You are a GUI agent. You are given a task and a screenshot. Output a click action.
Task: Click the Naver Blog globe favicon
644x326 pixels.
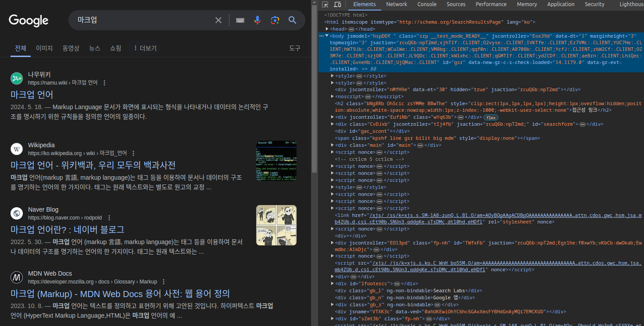click(17, 213)
